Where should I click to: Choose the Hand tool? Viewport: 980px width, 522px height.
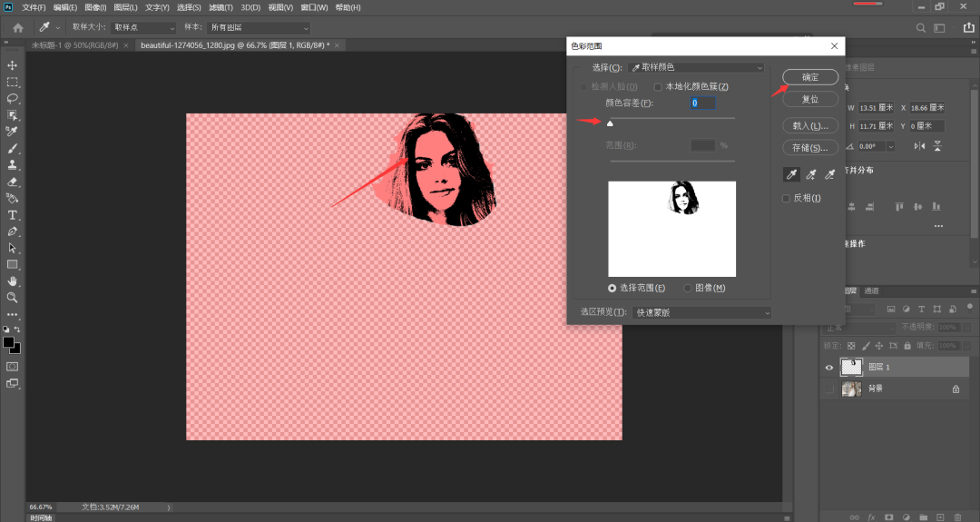(x=13, y=281)
